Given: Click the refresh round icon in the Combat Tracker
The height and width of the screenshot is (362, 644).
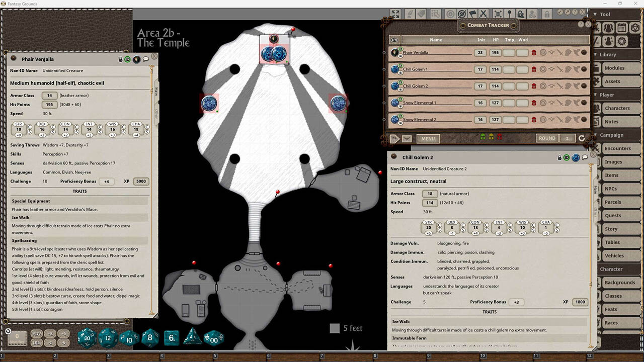Looking at the screenshot, I should 582,138.
